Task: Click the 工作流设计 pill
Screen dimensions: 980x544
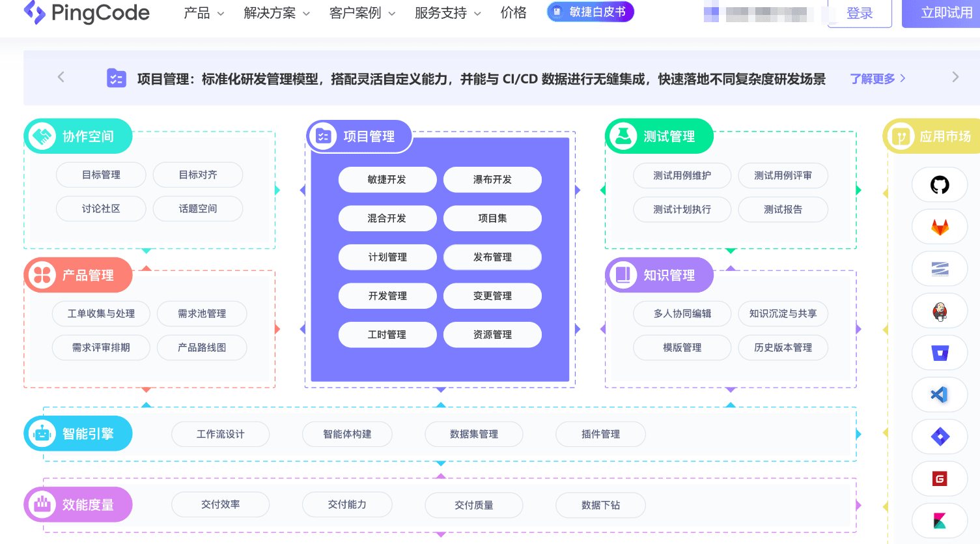Action: click(x=221, y=434)
